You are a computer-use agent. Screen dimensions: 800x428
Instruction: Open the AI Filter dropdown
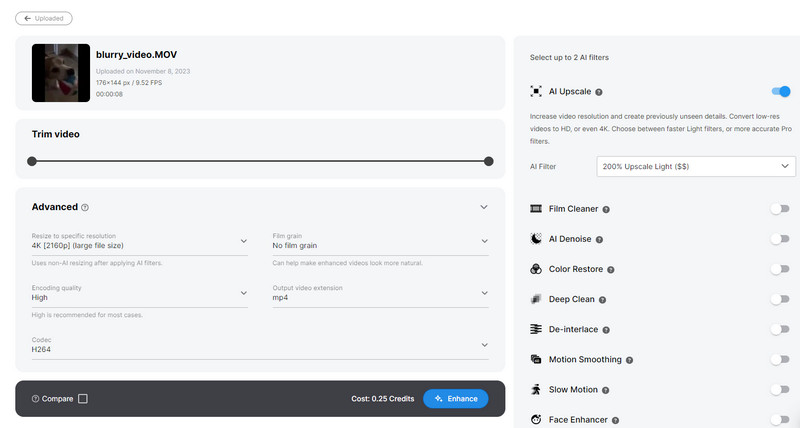pos(696,166)
